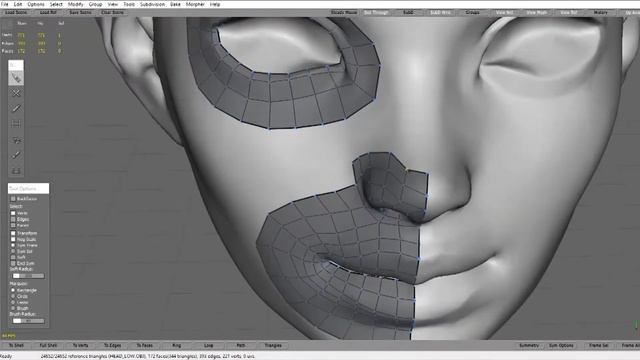Select the highlighted edit tool in the left toolbar
Screen dimensions: 640x360
click(16, 78)
